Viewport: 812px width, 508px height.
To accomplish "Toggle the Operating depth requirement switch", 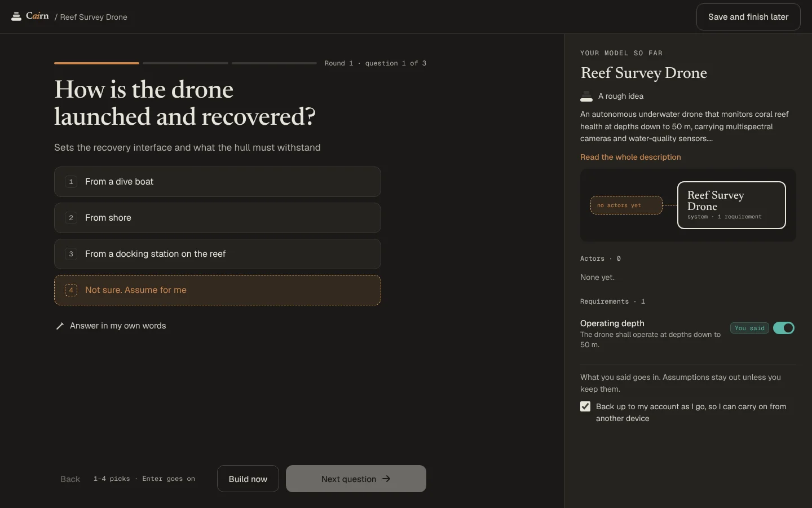I will click(x=784, y=328).
